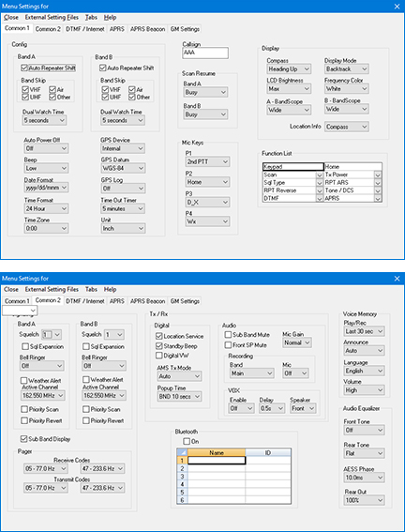
Task: Expand the Time Out Timer dropdown
Action: coord(123,208)
